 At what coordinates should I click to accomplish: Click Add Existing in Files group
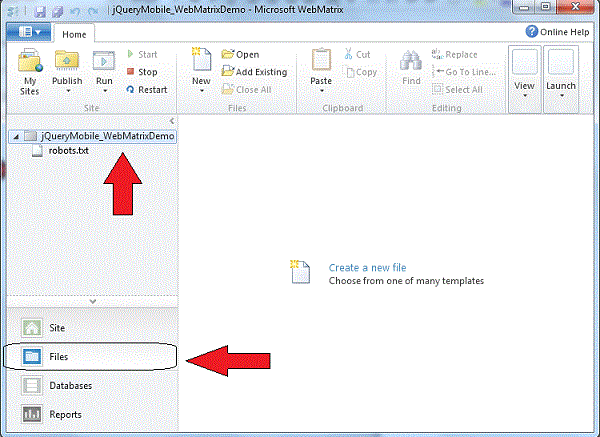click(x=255, y=72)
